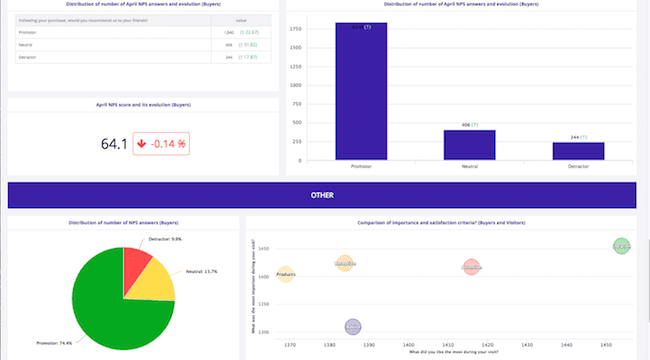Click the OTHER section banner

pos(322,195)
